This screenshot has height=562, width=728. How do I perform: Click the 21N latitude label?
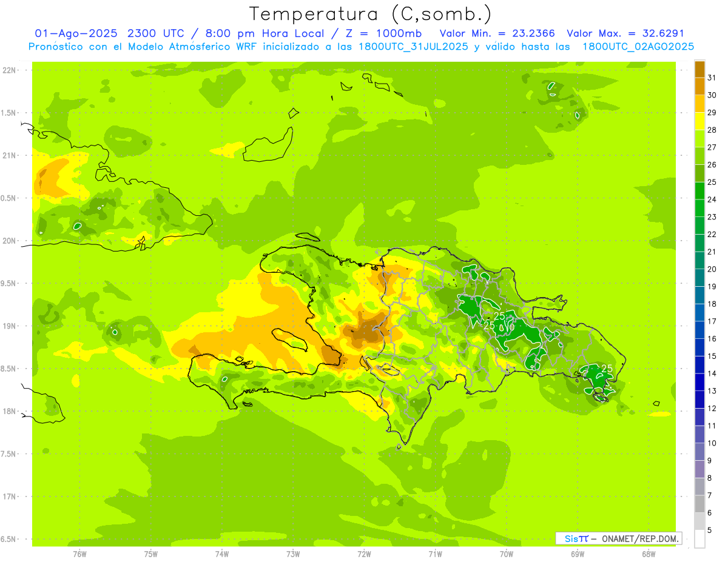coord(10,156)
